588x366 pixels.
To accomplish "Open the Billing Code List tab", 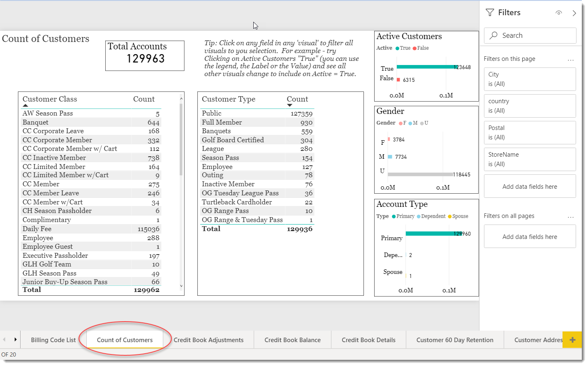I will click(x=53, y=340).
